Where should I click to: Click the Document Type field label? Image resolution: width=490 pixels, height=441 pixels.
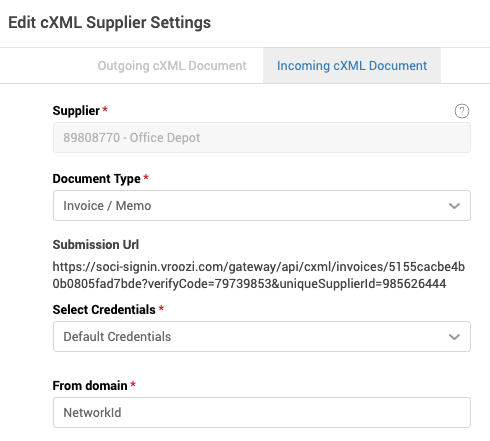click(x=97, y=179)
